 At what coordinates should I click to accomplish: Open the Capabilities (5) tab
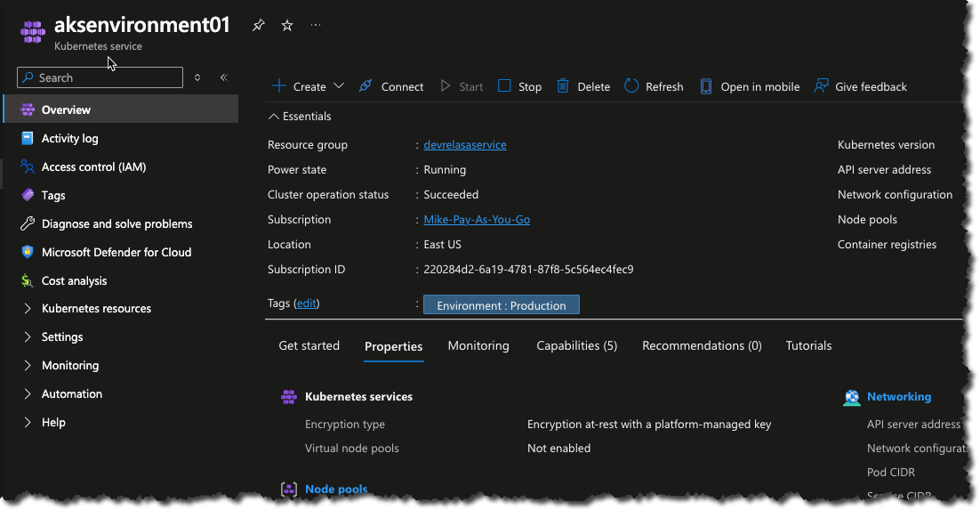click(577, 345)
